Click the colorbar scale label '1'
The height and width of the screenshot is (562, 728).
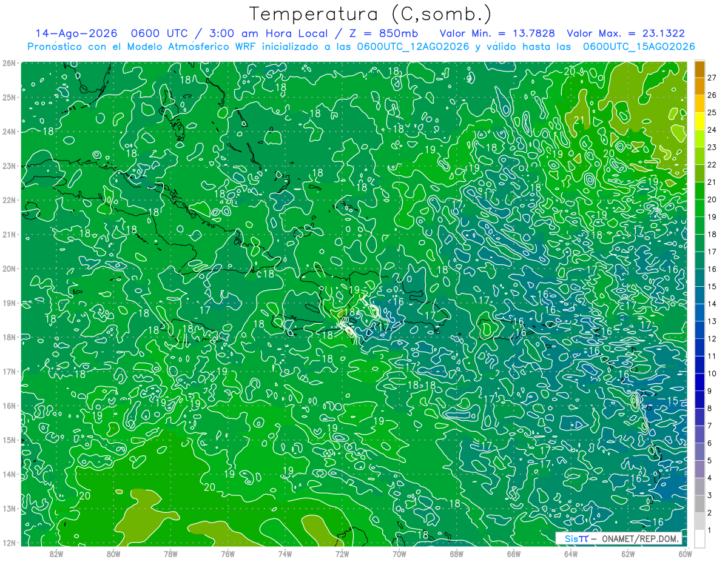[710, 530]
